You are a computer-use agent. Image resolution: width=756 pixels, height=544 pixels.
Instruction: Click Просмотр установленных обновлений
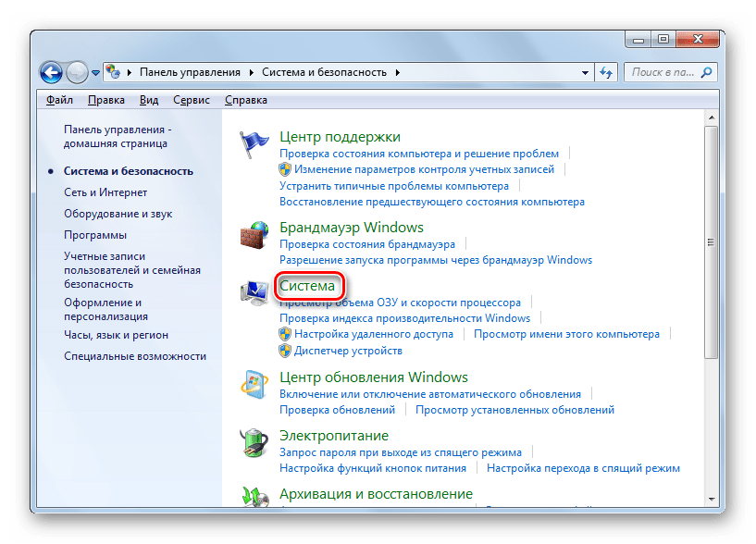point(514,410)
